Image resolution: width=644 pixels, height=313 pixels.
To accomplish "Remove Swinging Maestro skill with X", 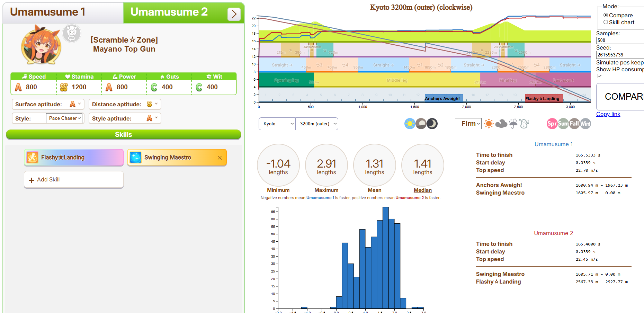I will tap(220, 158).
